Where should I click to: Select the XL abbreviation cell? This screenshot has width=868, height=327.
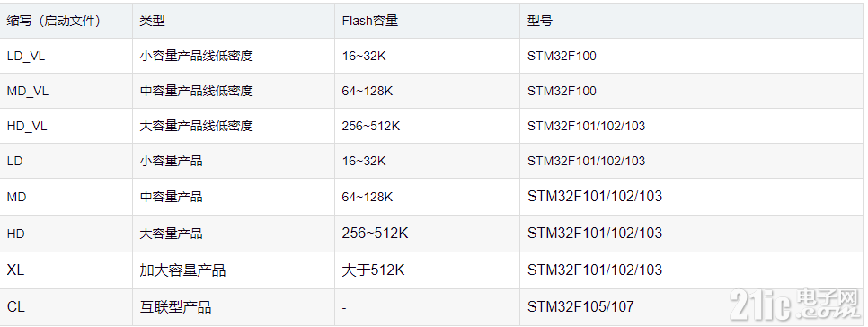(15, 270)
